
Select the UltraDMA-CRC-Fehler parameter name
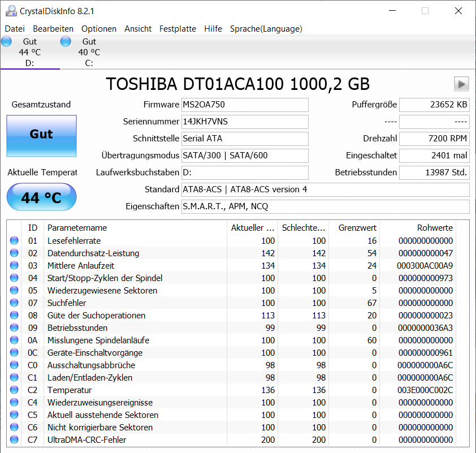pos(87,440)
